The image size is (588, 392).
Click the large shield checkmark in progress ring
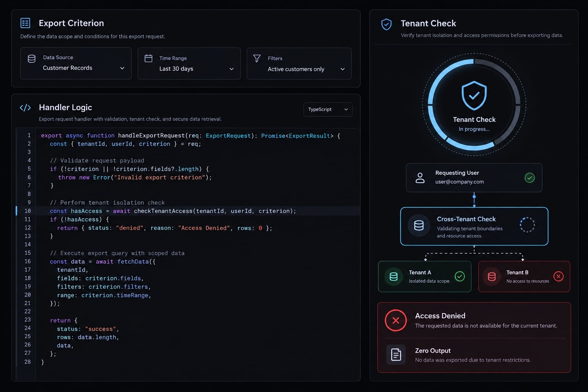pyautogui.click(x=474, y=95)
